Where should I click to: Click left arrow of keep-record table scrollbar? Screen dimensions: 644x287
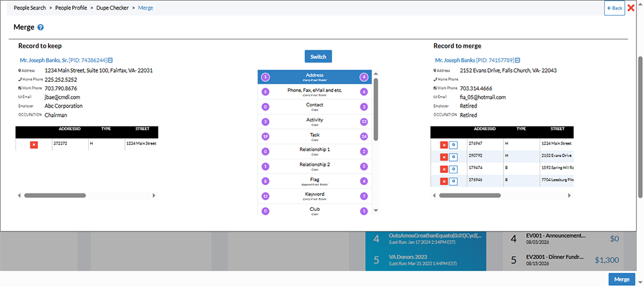(19, 195)
